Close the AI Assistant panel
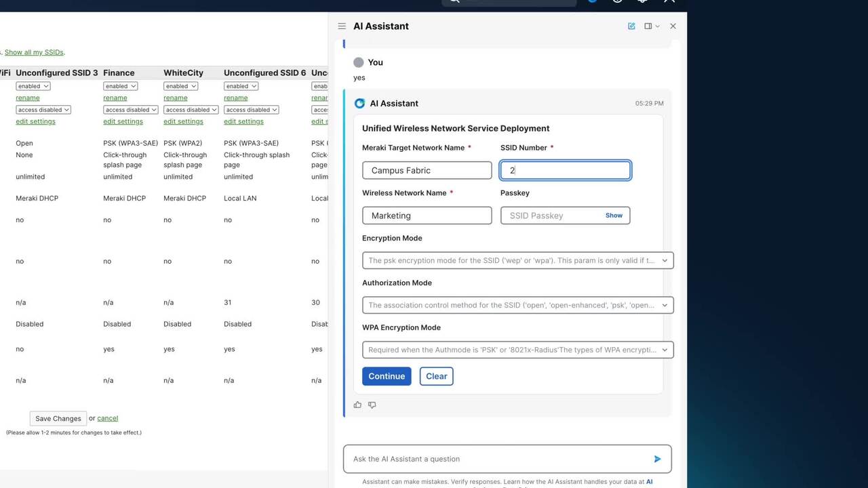Viewport: 868px width, 488px height. pos(673,26)
